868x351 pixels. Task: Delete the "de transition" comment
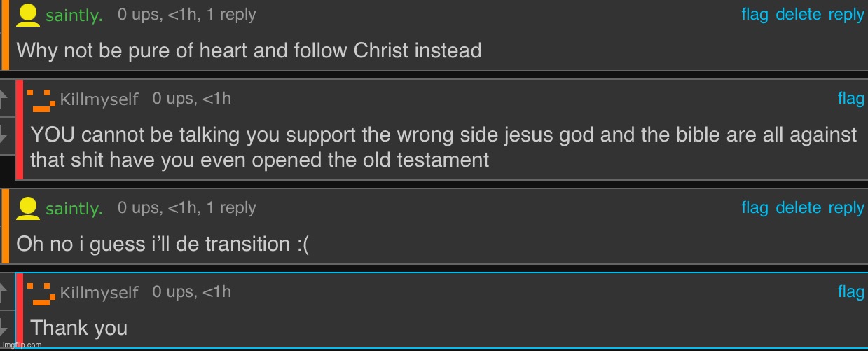pos(798,208)
